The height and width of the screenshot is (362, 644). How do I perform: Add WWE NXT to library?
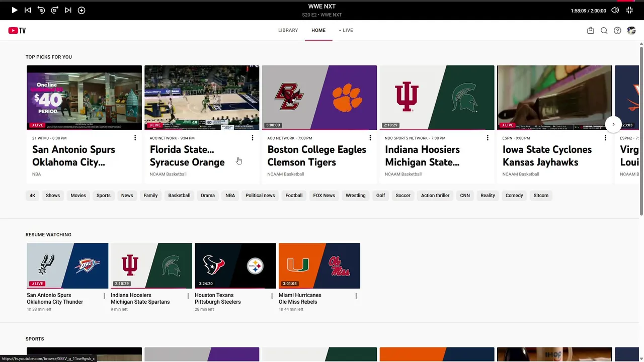click(x=82, y=10)
